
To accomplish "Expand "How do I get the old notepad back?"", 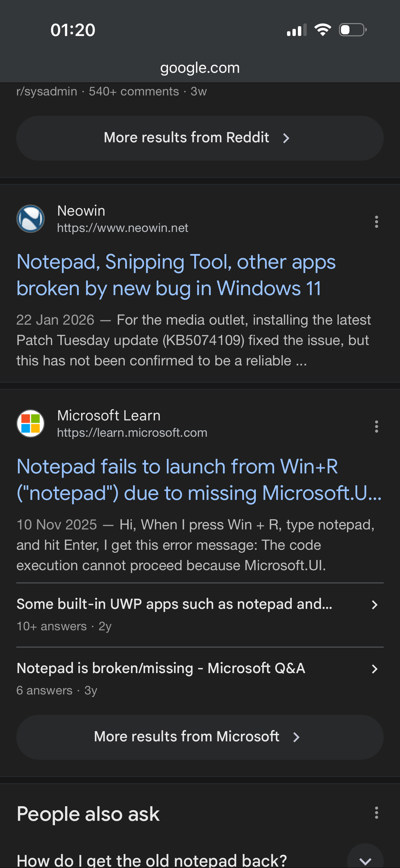I will 365,860.
